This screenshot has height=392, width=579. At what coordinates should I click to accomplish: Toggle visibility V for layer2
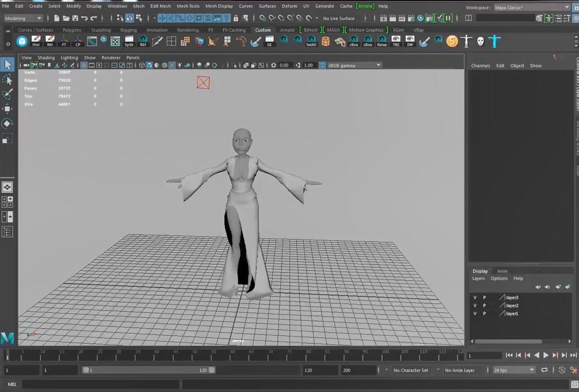(x=475, y=306)
